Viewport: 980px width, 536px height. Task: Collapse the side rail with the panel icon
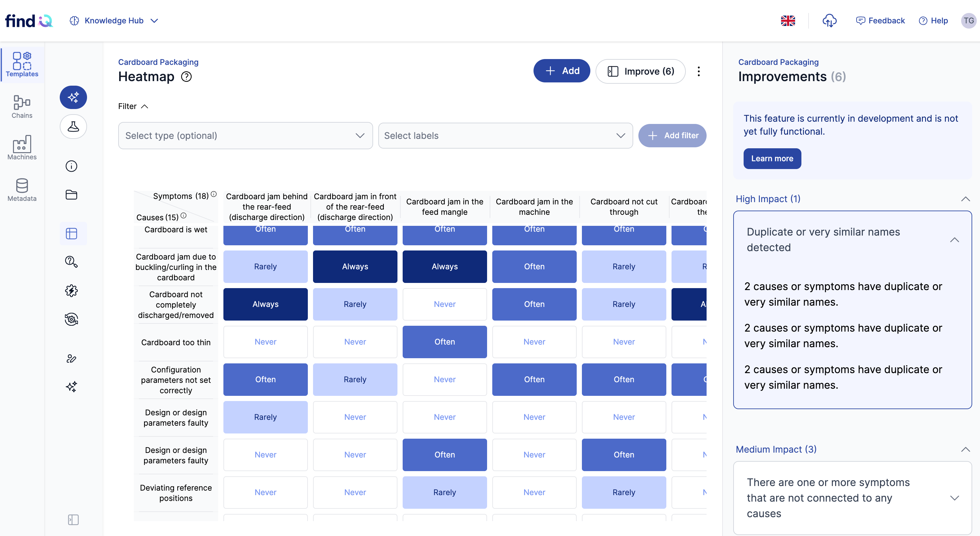(73, 520)
